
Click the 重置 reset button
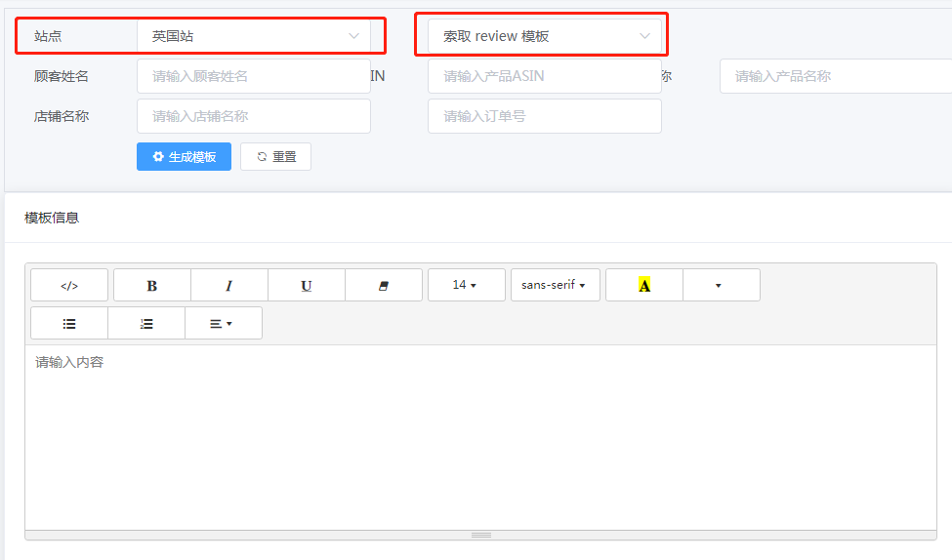275,156
